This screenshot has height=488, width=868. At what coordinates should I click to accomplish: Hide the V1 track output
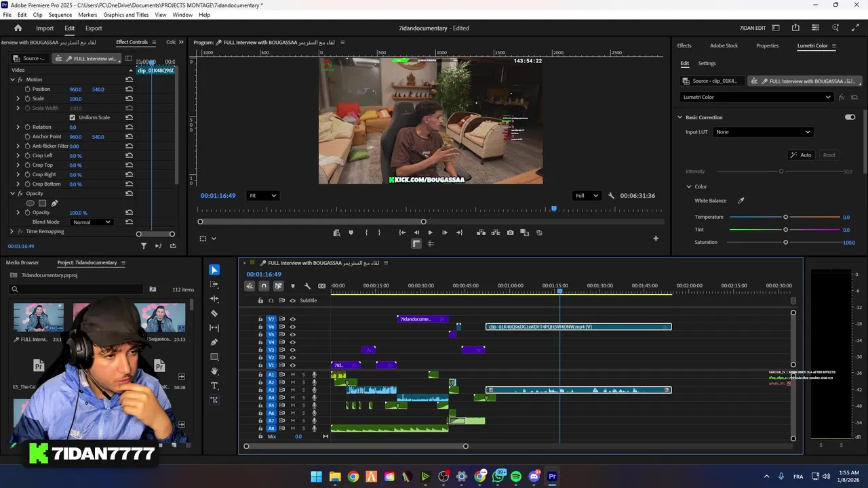click(x=292, y=365)
